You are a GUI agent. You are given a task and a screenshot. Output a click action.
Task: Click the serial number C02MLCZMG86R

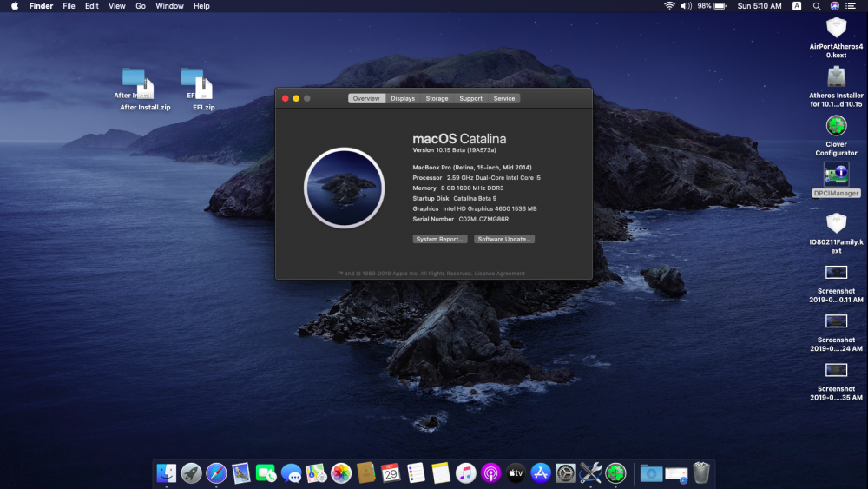[483, 219]
